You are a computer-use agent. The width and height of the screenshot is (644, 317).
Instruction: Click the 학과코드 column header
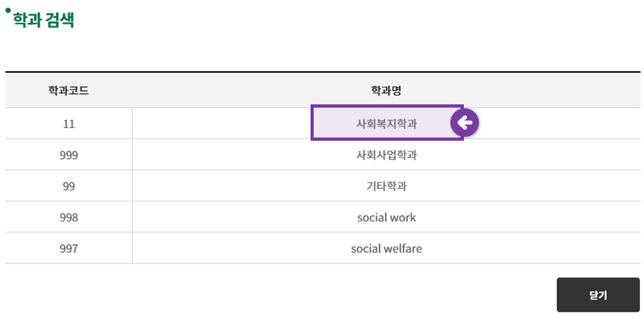(x=69, y=90)
